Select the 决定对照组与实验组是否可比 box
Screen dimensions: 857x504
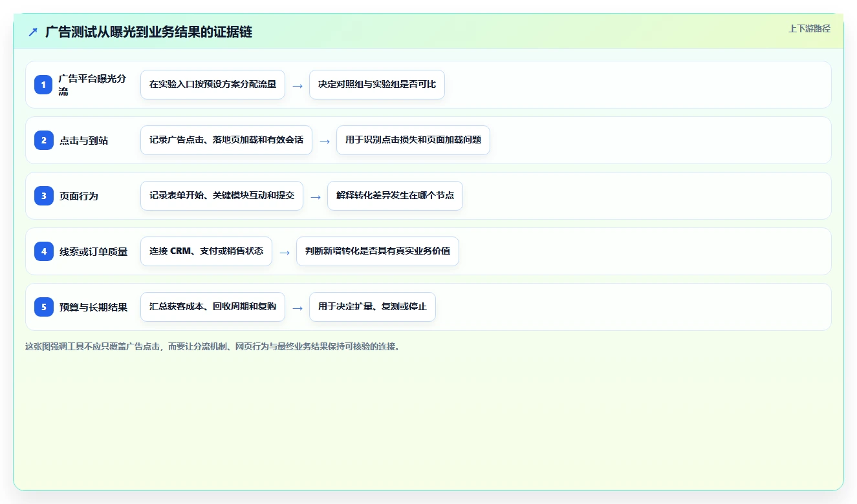pyautogui.click(x=377, y=85)
